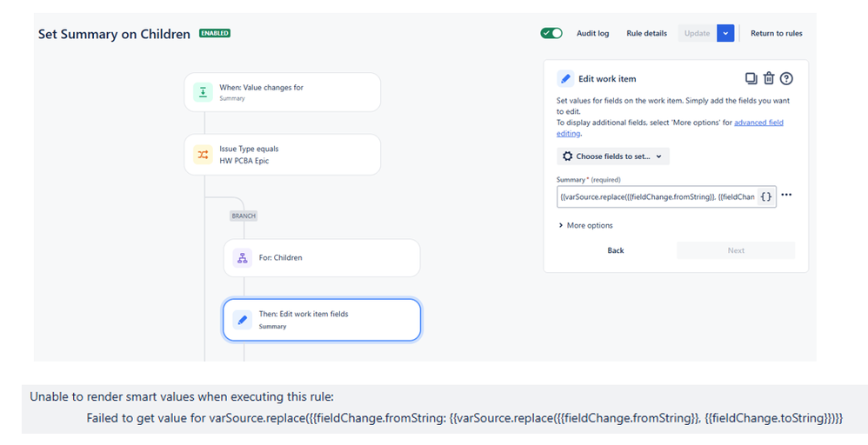
Task: Click Return to rules
Action: (x=776, y=33)
